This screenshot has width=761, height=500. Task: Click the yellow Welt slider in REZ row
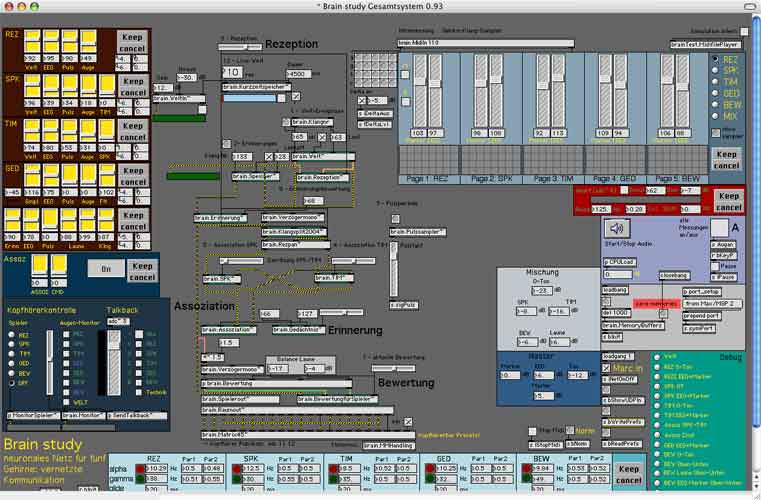(x=32, y=42)
